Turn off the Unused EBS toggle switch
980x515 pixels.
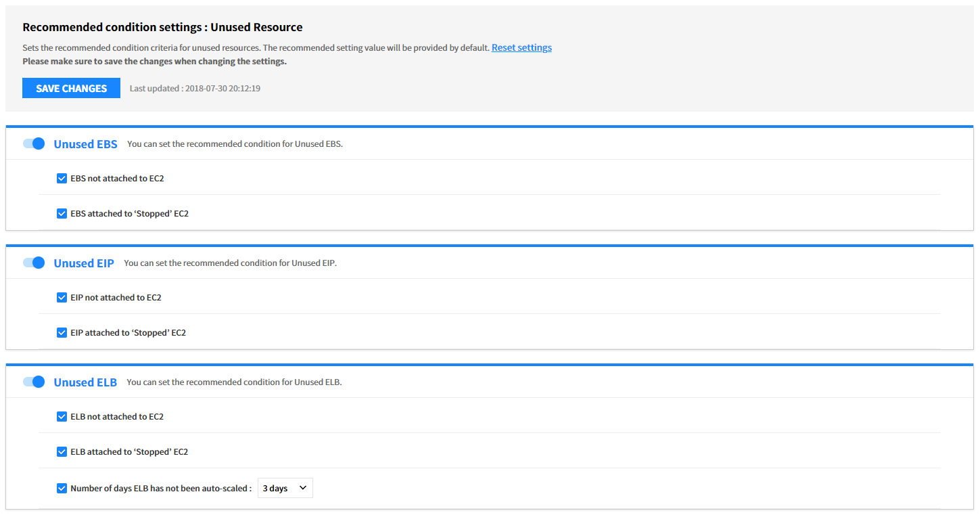pos(34,143)
